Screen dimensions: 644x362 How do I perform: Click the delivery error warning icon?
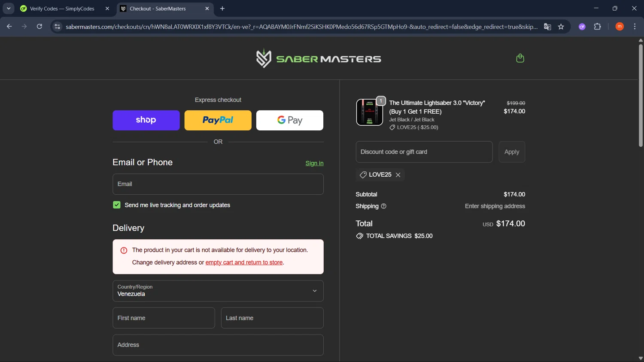coord(124,250)
